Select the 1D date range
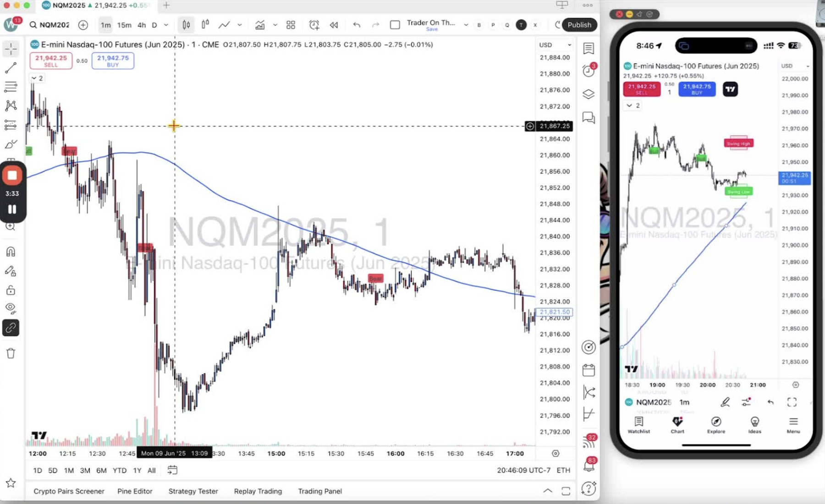 coord(38,471)
